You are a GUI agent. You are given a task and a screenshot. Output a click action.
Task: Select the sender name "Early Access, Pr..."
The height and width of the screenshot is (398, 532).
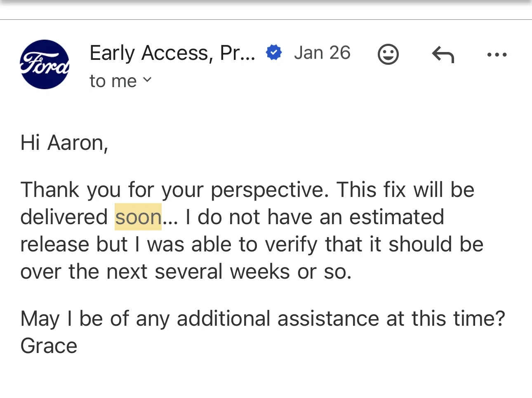click(172, 53)
